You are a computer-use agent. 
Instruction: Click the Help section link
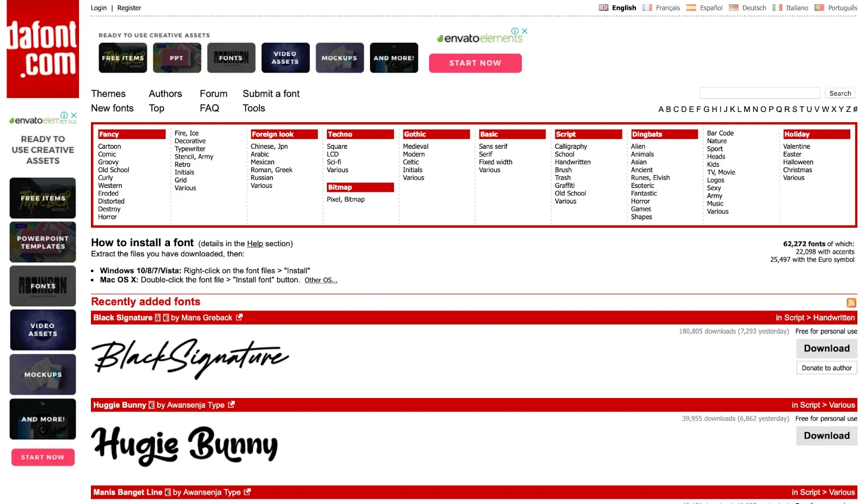coord(255,244)
